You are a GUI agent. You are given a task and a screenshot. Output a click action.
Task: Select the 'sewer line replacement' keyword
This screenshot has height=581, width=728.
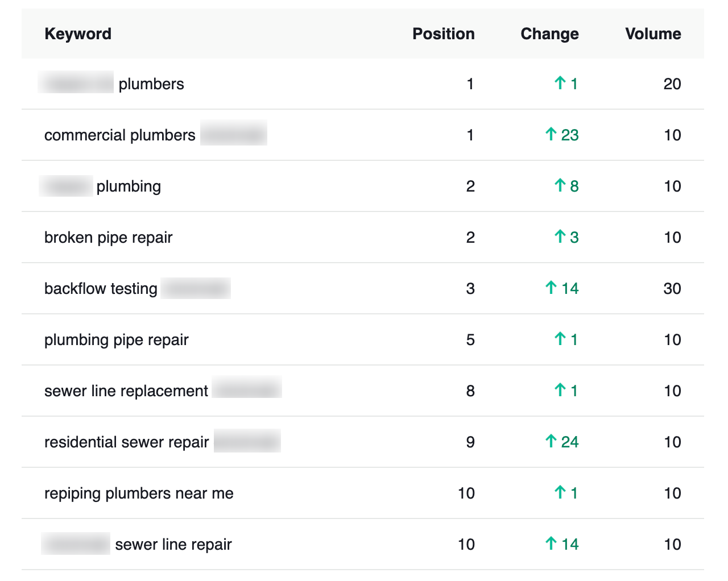[126, 391]
